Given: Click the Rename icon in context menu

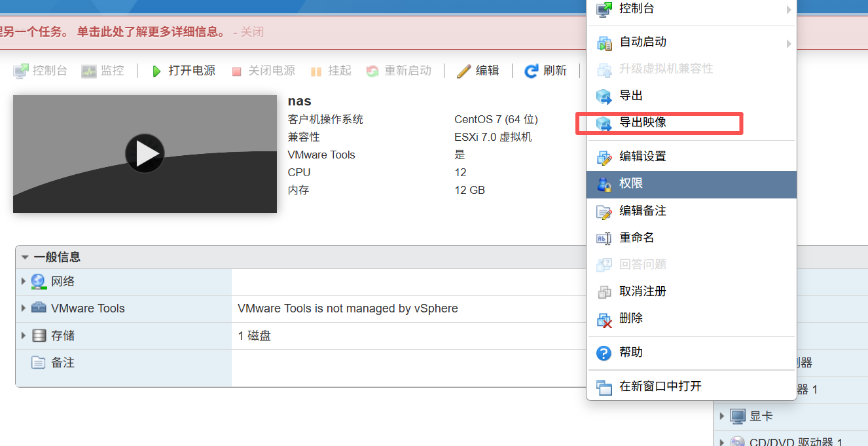Looking at the screenshot, I should 604,238.
